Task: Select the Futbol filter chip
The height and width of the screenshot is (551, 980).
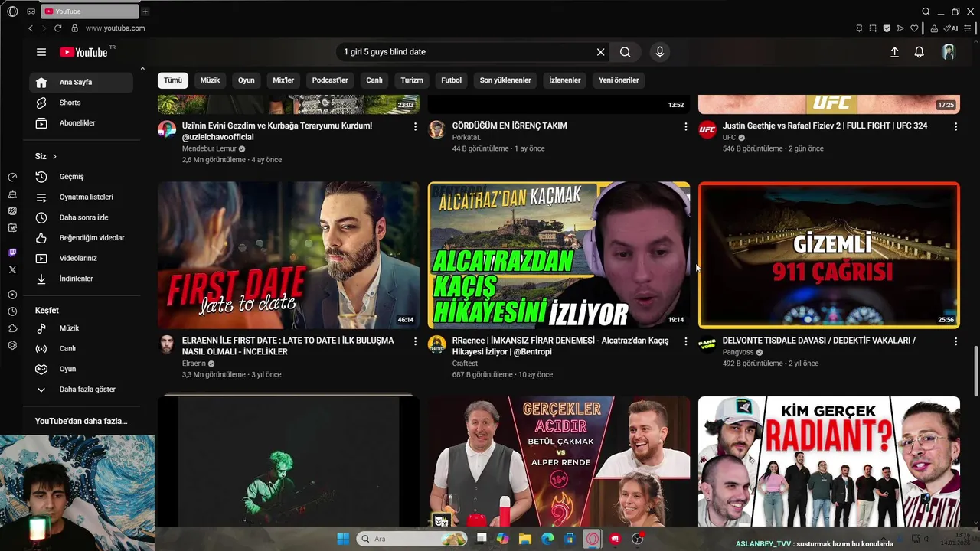Action: [452, 80]
